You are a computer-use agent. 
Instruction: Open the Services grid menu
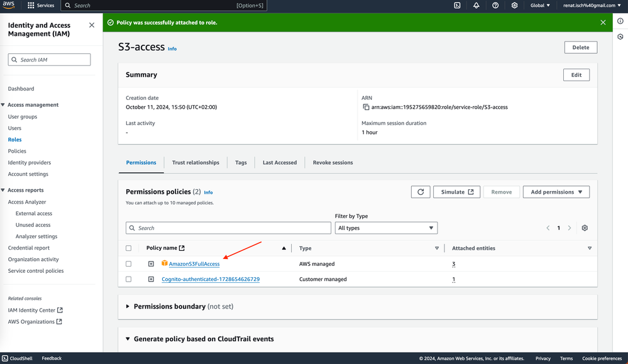pyautogui.click(x=41, y=5)
